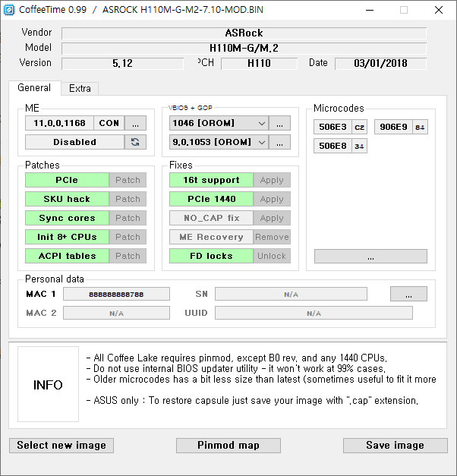The width and height of the screenshot is (457, 476).
Task: Click the Vendor ASRock field
Action: click(244, 33)
